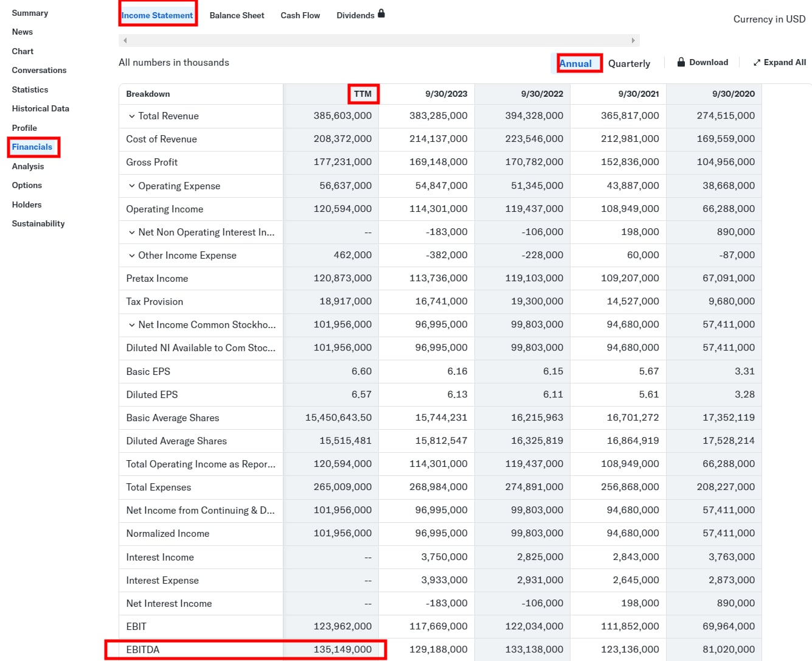
Task: Expand the Other Income Expense row
Action: coord(131,256)
